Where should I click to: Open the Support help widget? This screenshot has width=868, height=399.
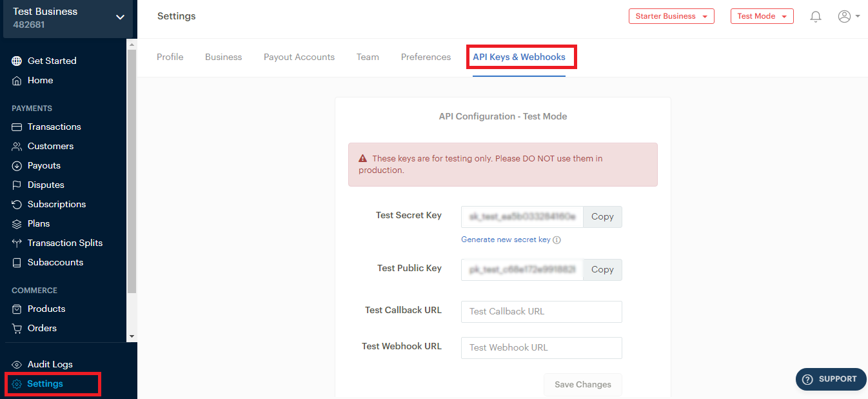[831, 379]
